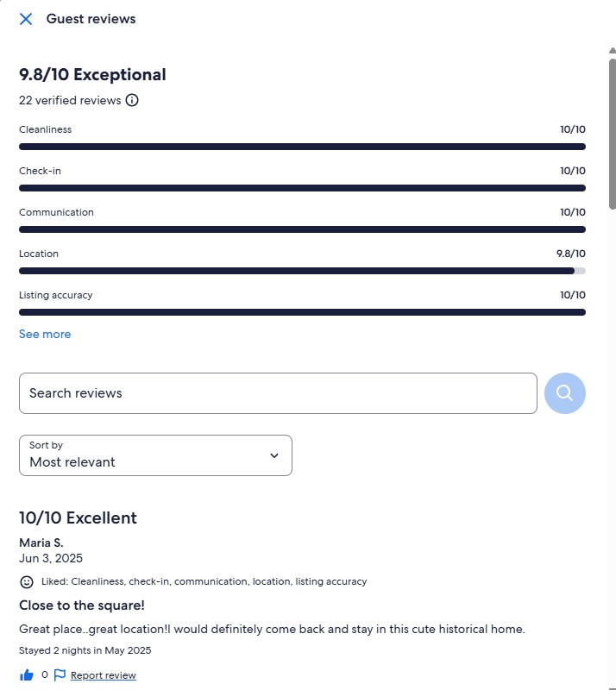
Task: Click the Listing accuracy rating bar
Action: tap(302, 312)
